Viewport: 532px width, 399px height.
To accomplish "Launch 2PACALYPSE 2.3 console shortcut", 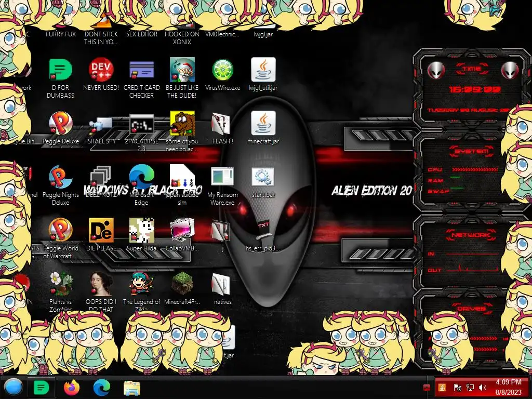I will (x=141, y=124).
